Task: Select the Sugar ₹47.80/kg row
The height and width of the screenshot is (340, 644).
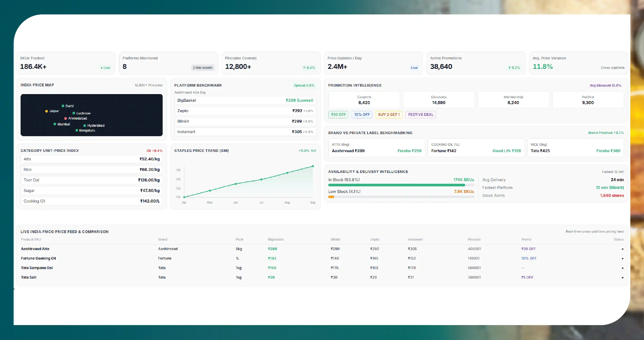Action: click(x=91, y=191)
